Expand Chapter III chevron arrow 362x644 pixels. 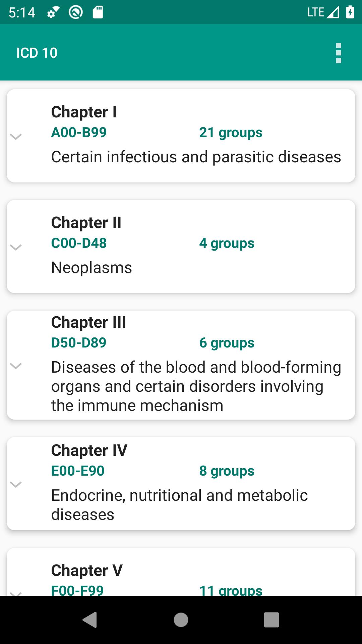click(x=16, y=365)
